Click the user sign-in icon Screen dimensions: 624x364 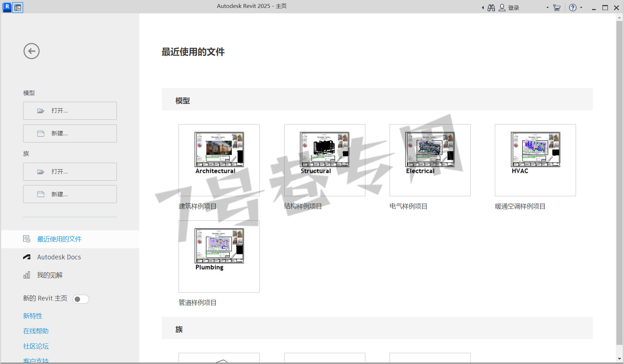[502, 8]
